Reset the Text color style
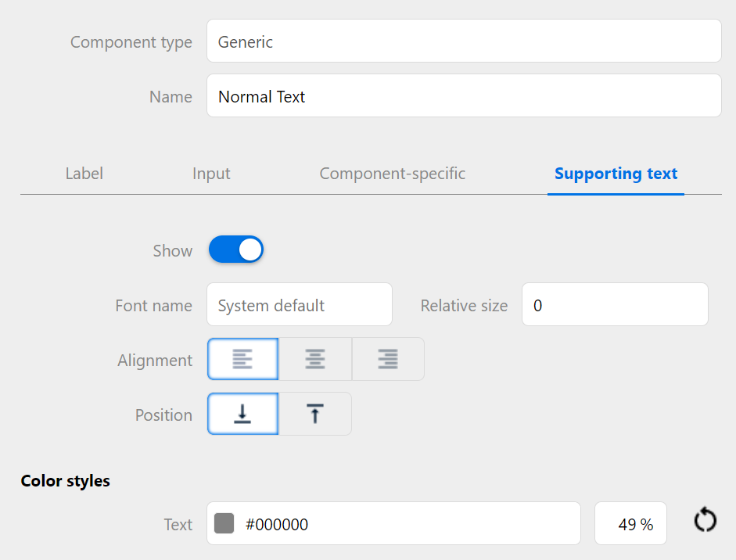Viewport: 736px width, 560px height. (x=705, y=520)
